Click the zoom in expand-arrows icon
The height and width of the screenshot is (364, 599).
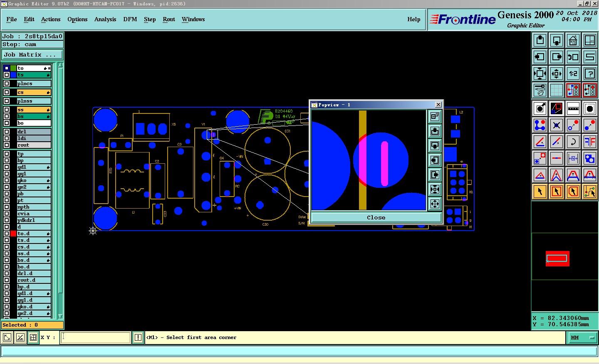[540, 74]
